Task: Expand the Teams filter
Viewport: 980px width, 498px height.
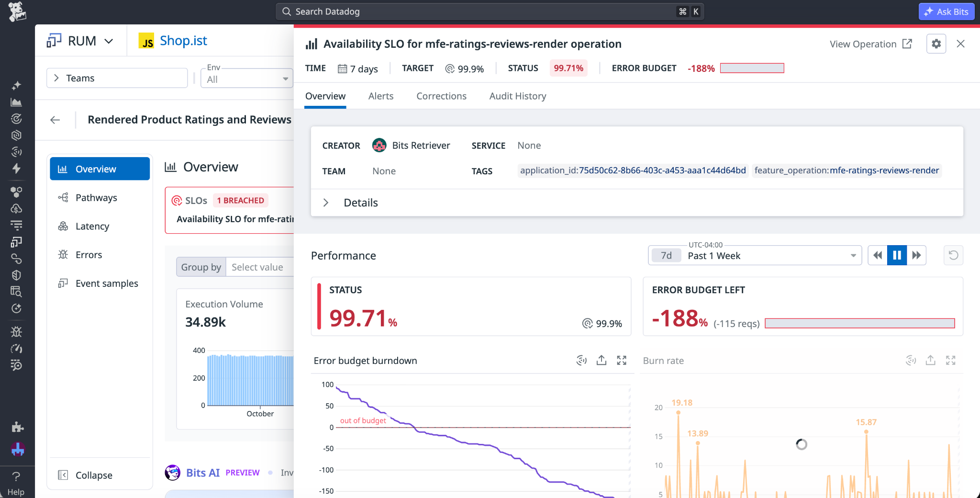Action: 117,78
